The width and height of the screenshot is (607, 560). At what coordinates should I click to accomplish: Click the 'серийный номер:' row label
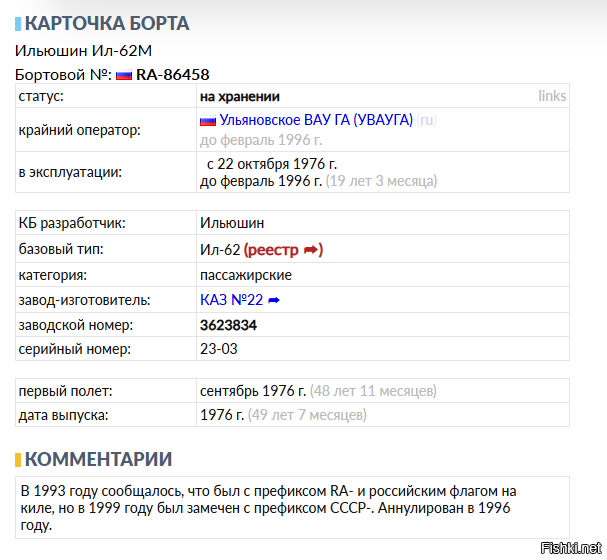75,349
